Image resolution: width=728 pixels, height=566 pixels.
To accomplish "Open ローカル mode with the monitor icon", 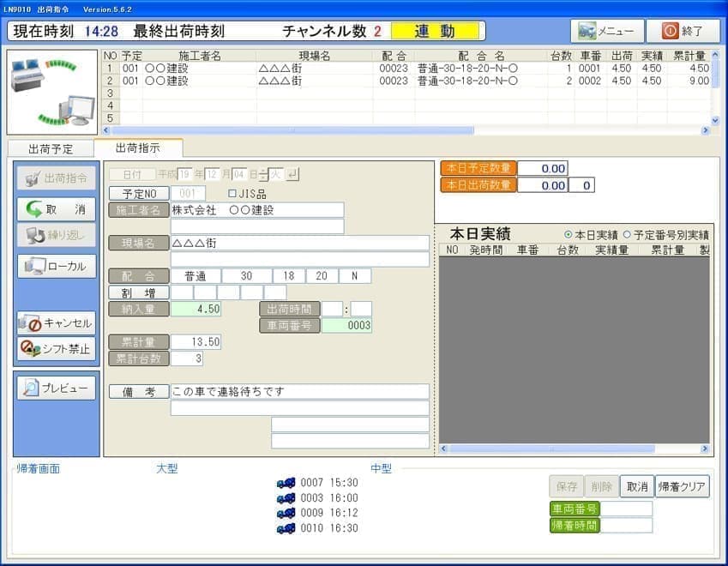I will pyautogui.click(x=56, y=266).
